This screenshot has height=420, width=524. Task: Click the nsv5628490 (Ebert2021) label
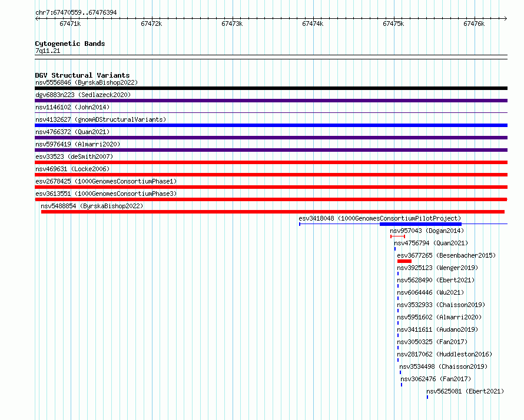point(436,280)
